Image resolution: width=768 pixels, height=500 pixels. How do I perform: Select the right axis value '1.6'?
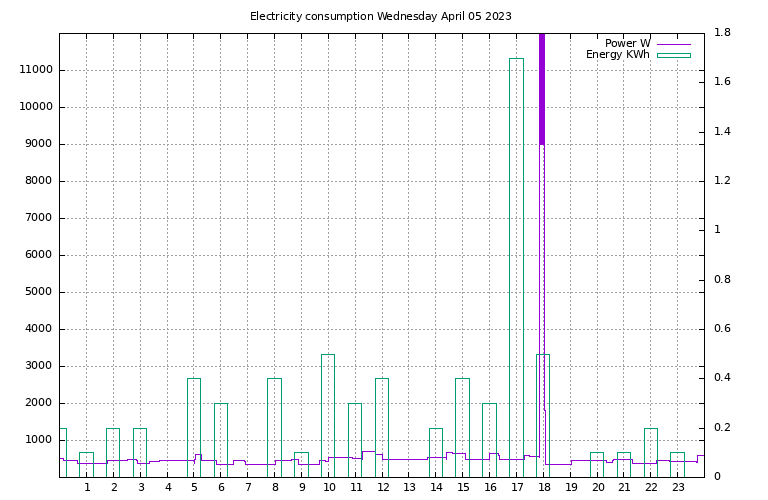point(722,81)
